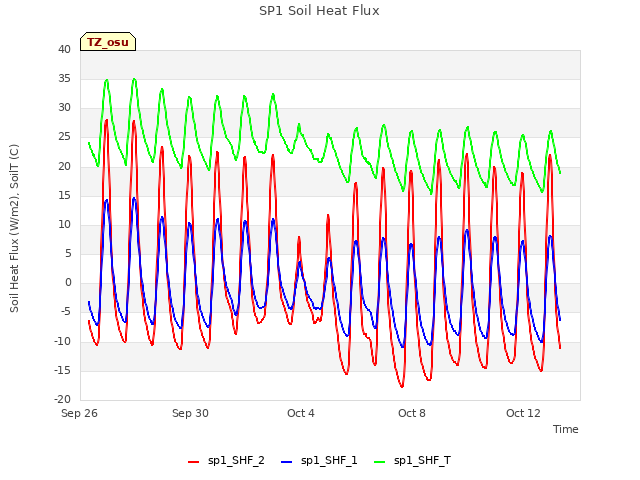Click the -10 y-axis tick label
The height and width of the screenshot is (480, 640).
pos(62,342)
